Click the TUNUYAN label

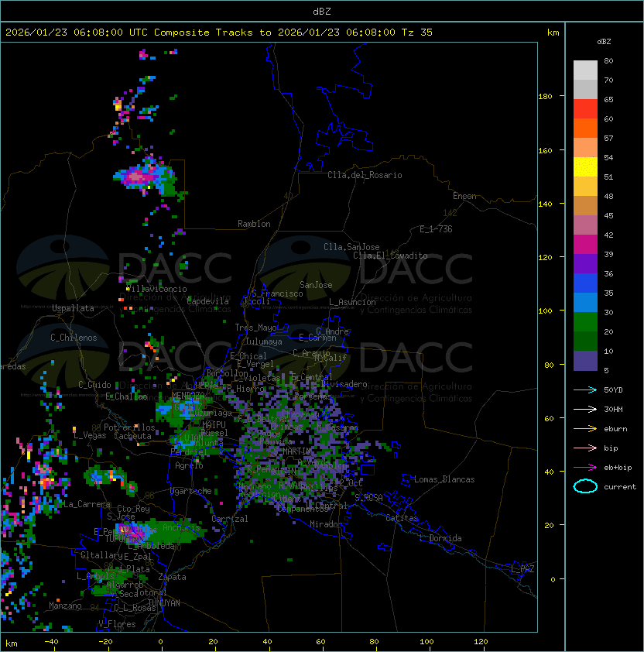pos(164,603)
